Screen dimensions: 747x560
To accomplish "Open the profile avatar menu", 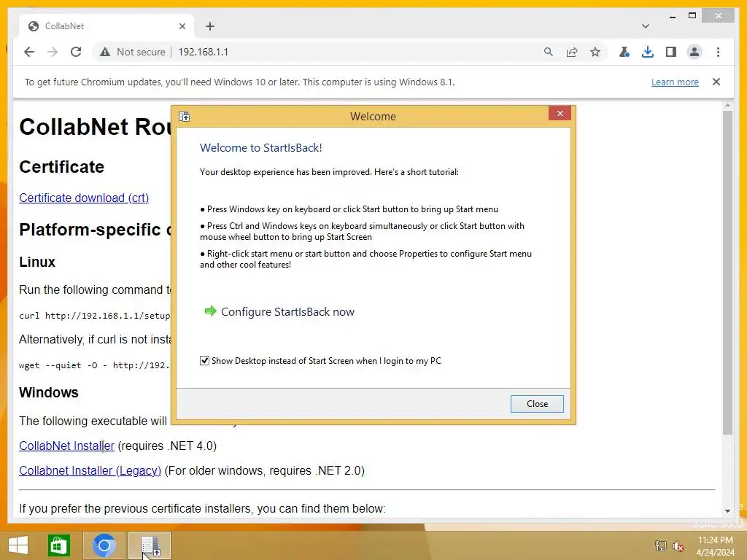I will point(694,52).
